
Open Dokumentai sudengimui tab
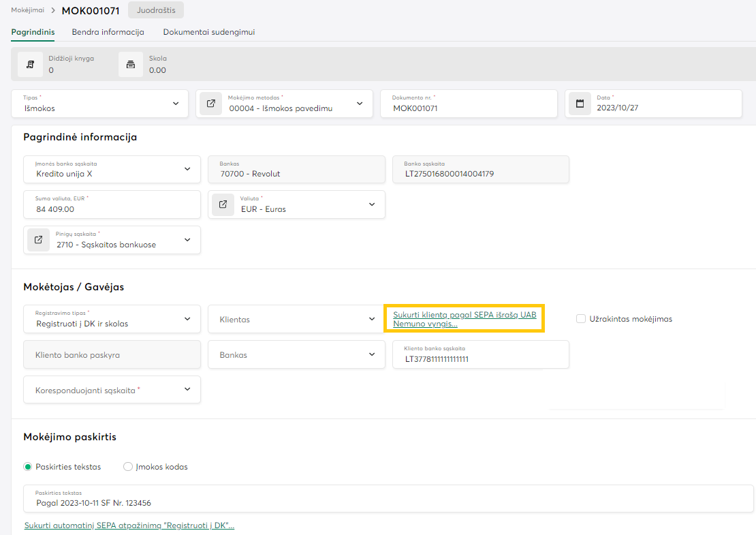(208, 32)
